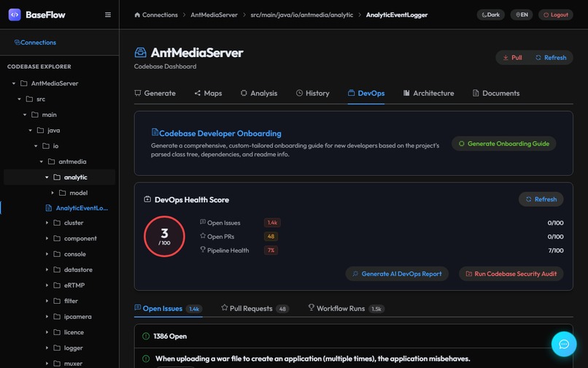Screen dimensions: 588x368
Task: Click the Pull button
Action: pos(512,58)
